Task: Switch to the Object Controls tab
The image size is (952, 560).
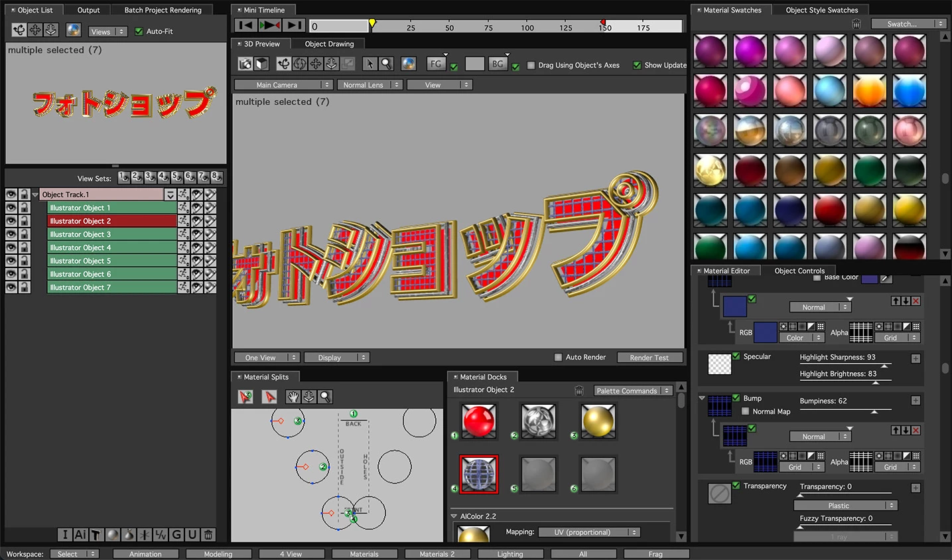Action: click(x=799, y=271)
